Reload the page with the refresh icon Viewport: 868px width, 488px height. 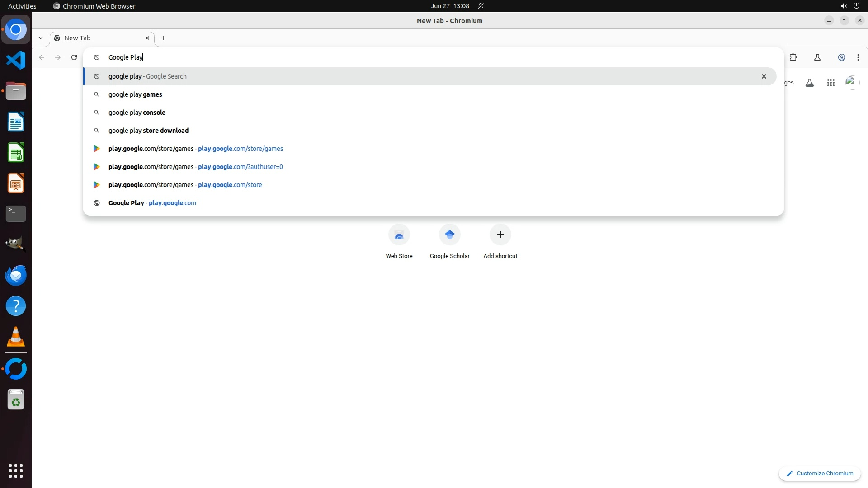[x=74, y=57]
